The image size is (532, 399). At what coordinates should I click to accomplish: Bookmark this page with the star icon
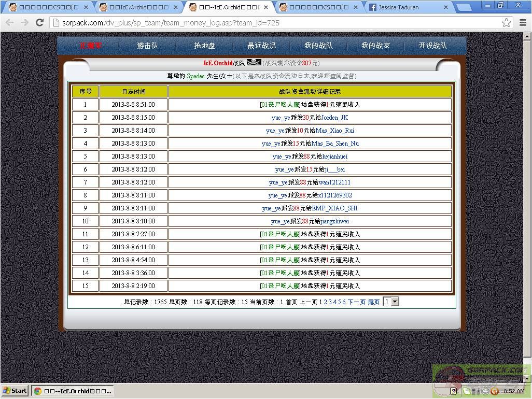(506, 22)
